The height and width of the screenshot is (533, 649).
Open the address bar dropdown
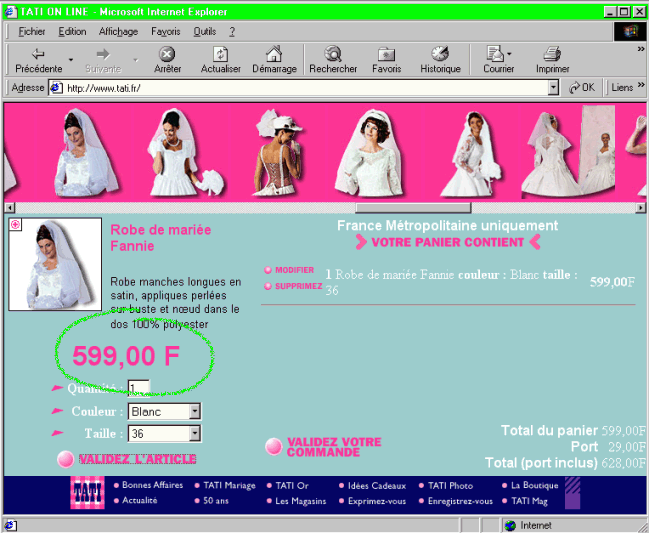point(553,88)
